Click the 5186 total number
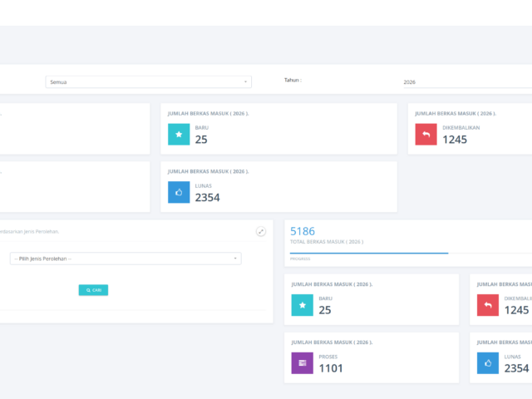This screenshot has width=532, height=399. (x=303, y=231)
